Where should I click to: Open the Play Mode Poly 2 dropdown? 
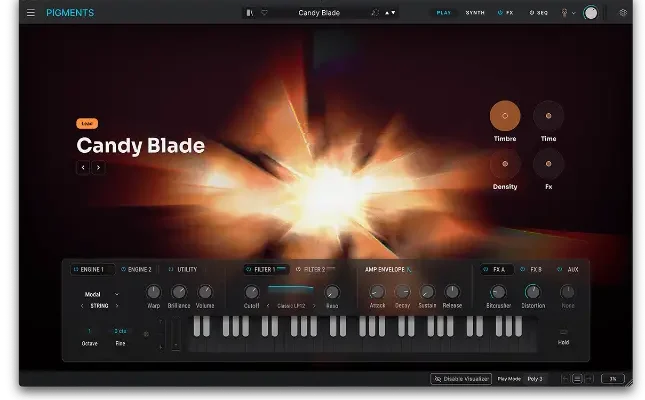click(x=535, y=379)
